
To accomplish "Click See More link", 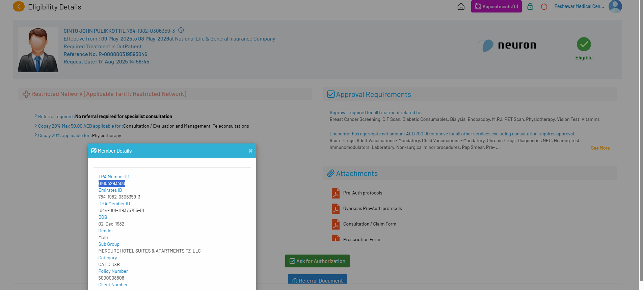I will [600, 148].
